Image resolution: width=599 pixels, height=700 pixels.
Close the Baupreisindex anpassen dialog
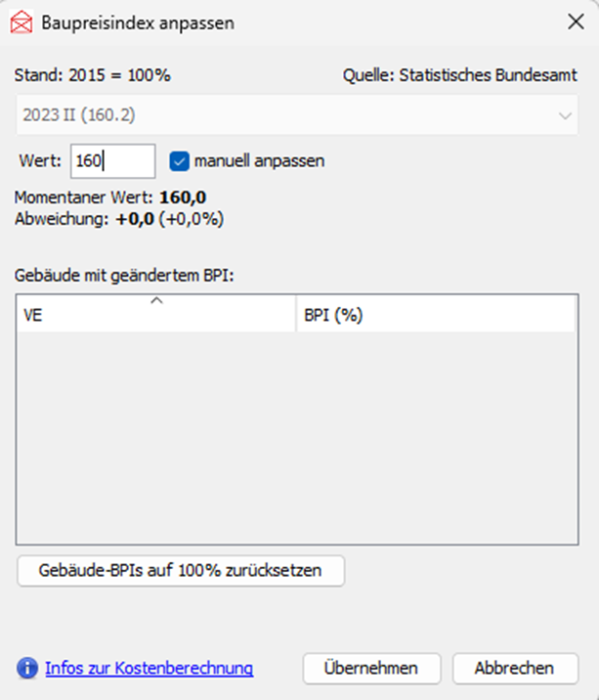[574, 22]
